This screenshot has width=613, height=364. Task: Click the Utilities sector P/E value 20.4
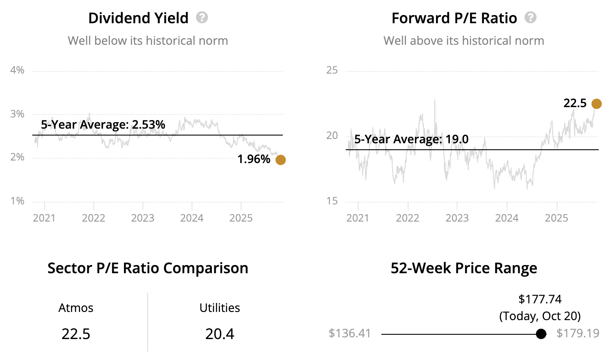point(220,334)
